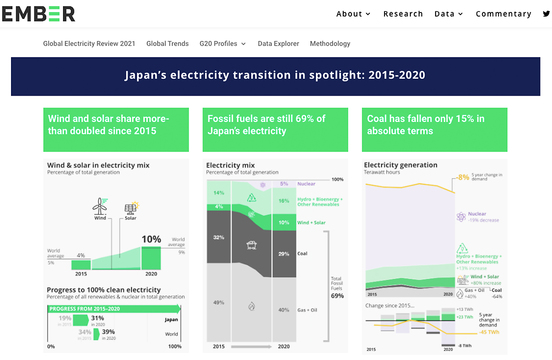This screenshot has height=360, width=552.
Task: Open the Commentary menu item
Action: (x=503, y=14)
